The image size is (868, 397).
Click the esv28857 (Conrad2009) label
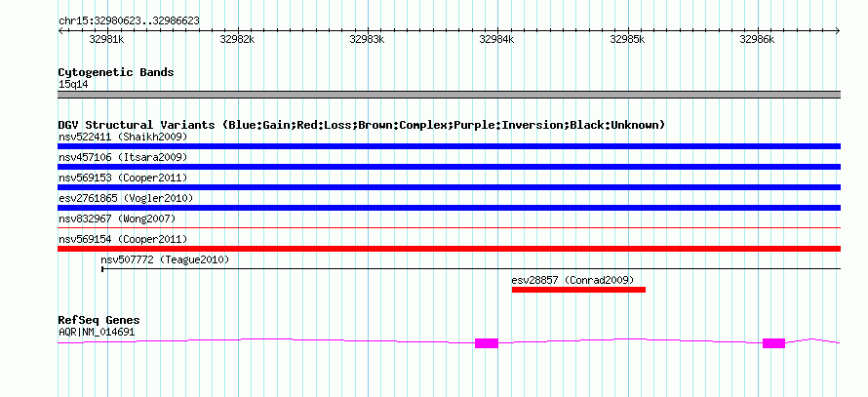pyautogui.click(x=572, y=280)
